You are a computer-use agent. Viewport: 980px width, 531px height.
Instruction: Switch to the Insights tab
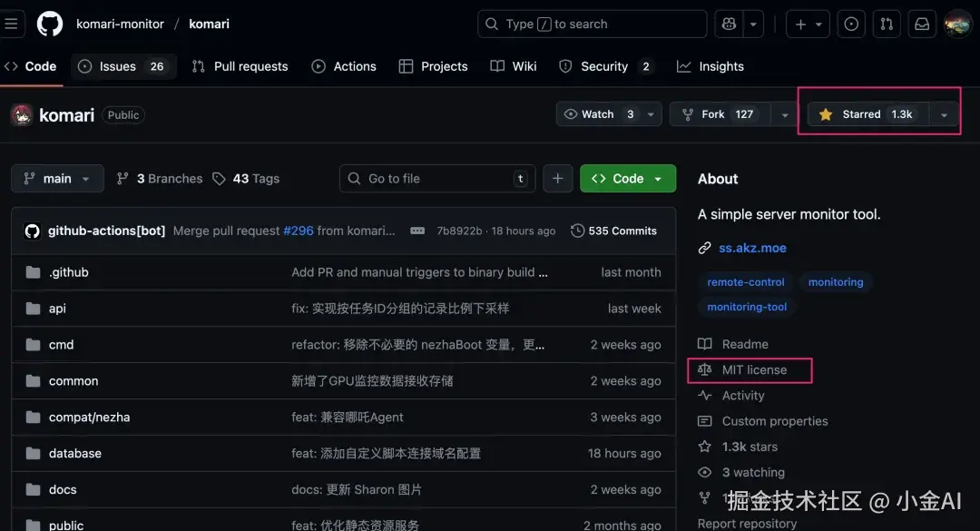pyautogui.click(x=710, y=66)
